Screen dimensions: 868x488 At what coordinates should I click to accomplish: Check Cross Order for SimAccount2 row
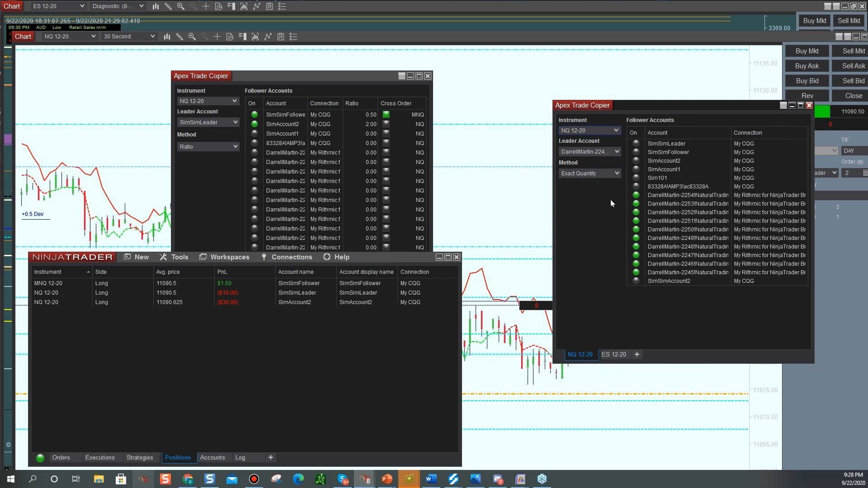pos(386,124)
